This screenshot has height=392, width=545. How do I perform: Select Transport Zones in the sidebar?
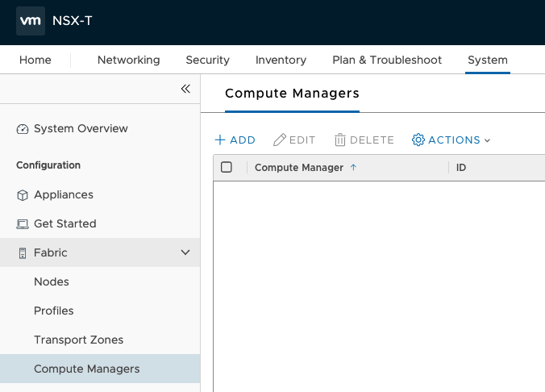point(78,340)
